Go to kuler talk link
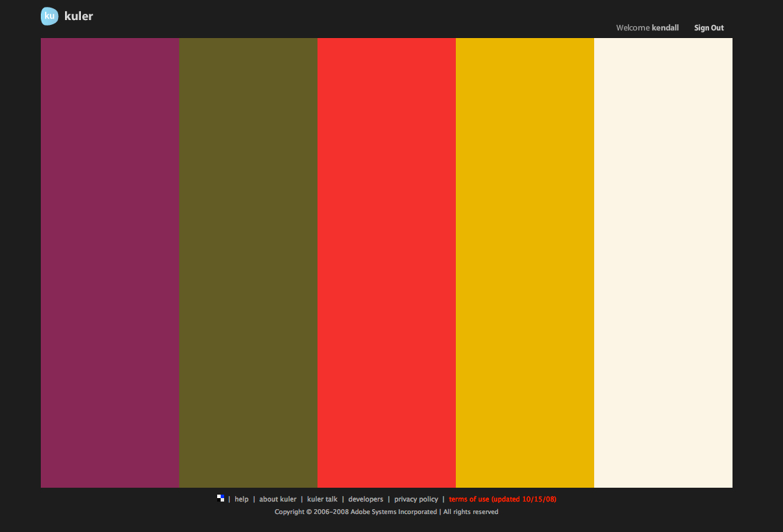 (322, 499)
